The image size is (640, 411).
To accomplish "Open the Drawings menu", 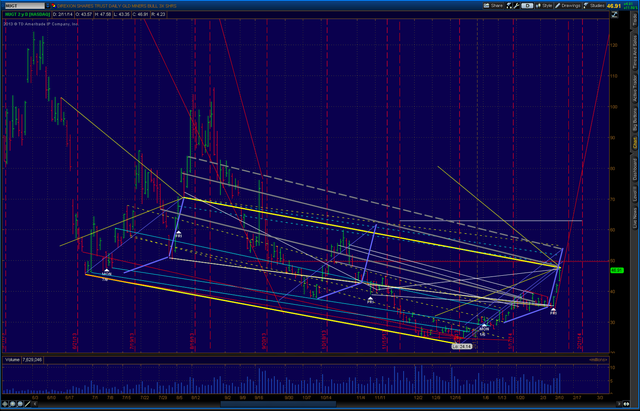I will (568, 6).
